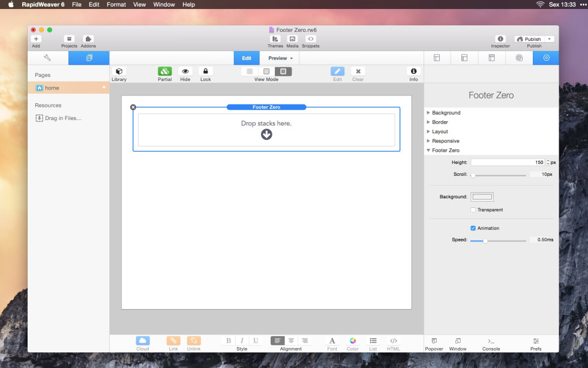Toggle the Inspector panel icon

pos(500,39)
